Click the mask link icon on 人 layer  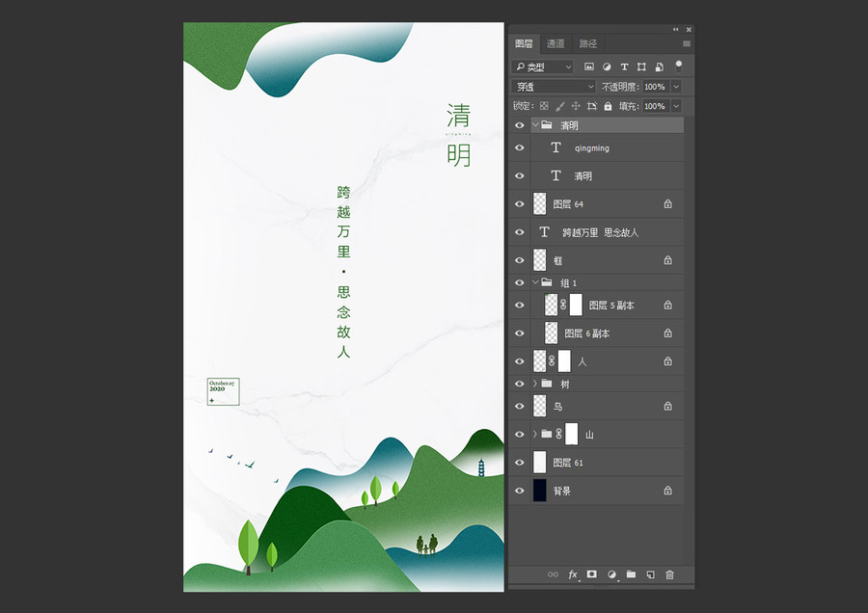coord(552,360)
